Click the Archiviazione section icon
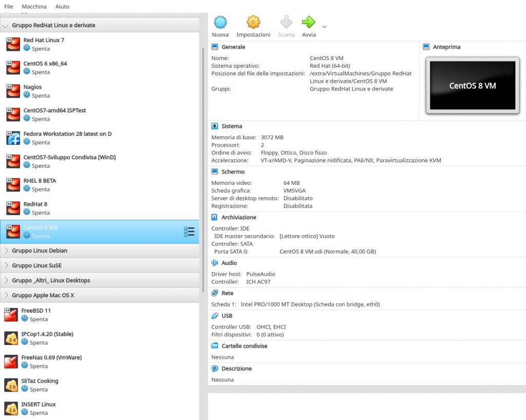526x420 pixels. 215,217
